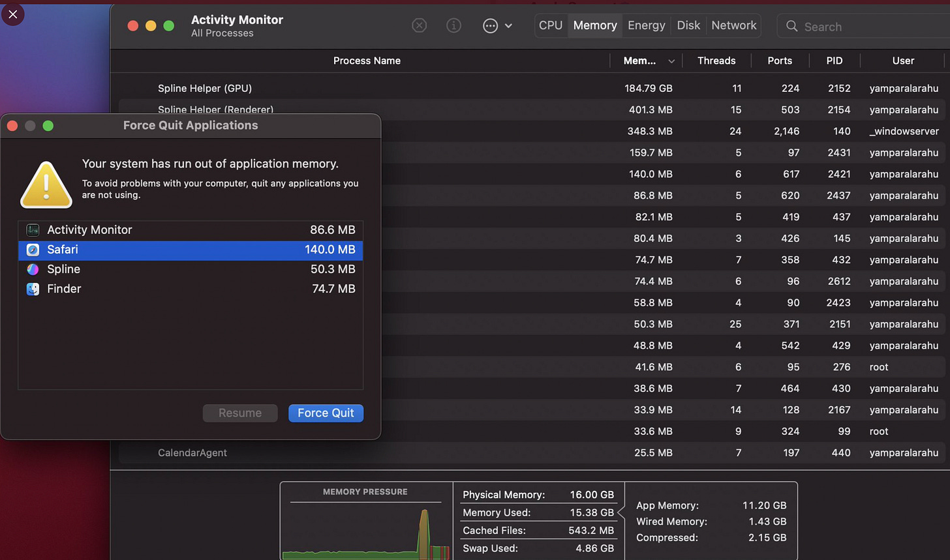Viewport: 950px width, 560px height.
Task: Open the process info inspector icon
Action: click(453, 25)
